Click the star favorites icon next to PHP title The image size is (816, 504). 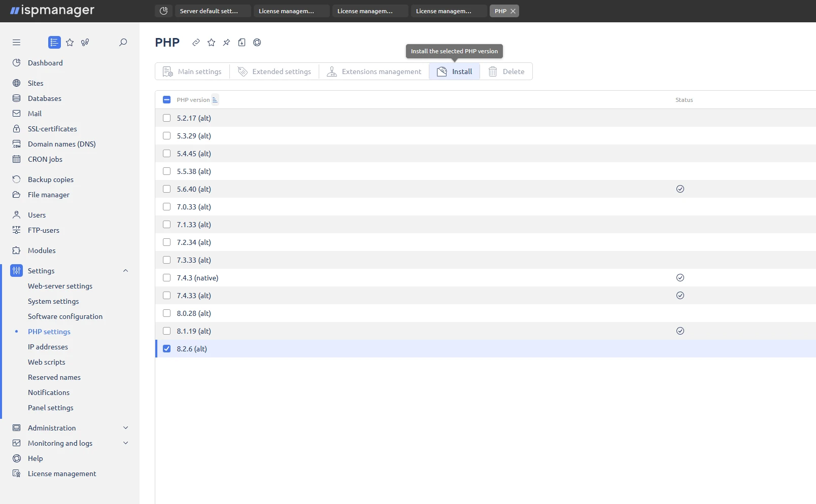[x=211, y=43]
